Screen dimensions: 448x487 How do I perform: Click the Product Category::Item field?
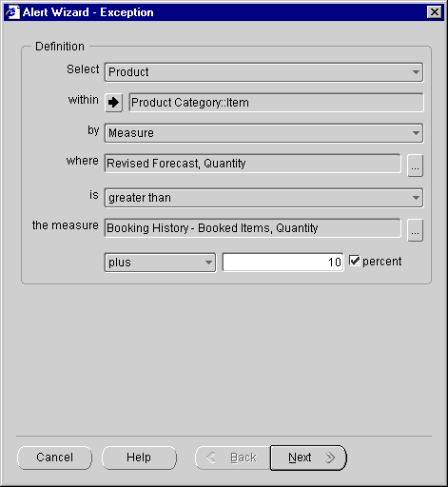(276, 103)
